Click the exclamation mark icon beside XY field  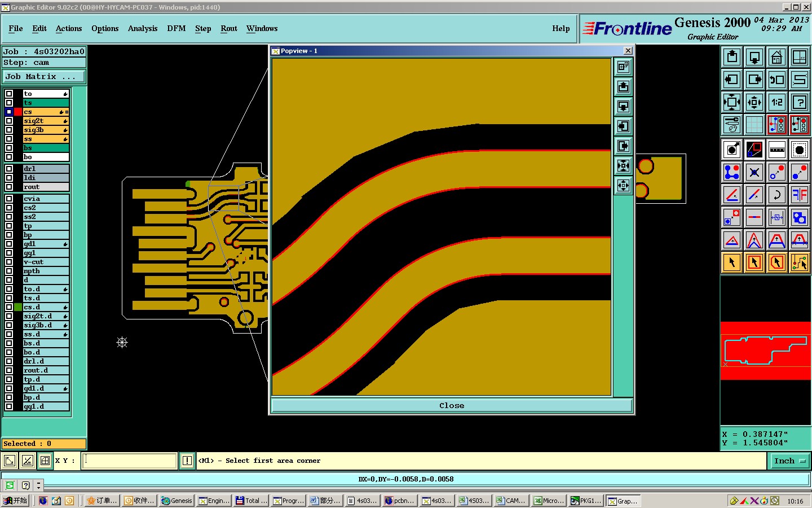click(x=187, y=461)
